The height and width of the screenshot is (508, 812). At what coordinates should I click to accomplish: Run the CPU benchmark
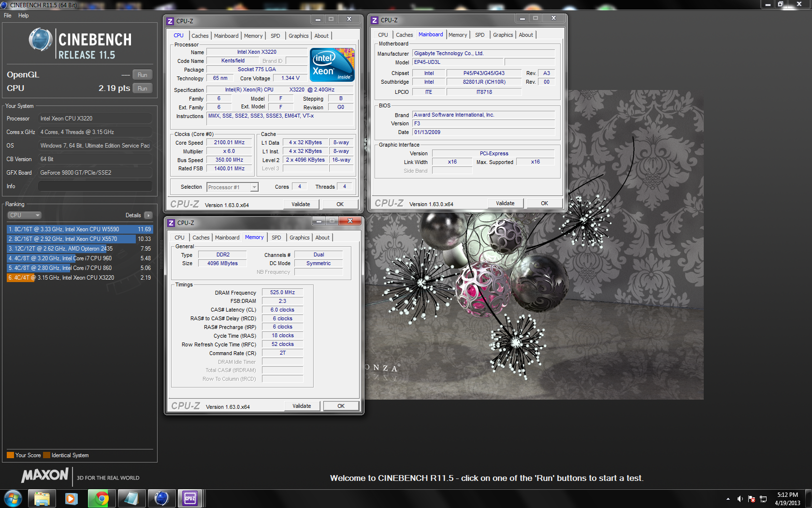(142, 88)
